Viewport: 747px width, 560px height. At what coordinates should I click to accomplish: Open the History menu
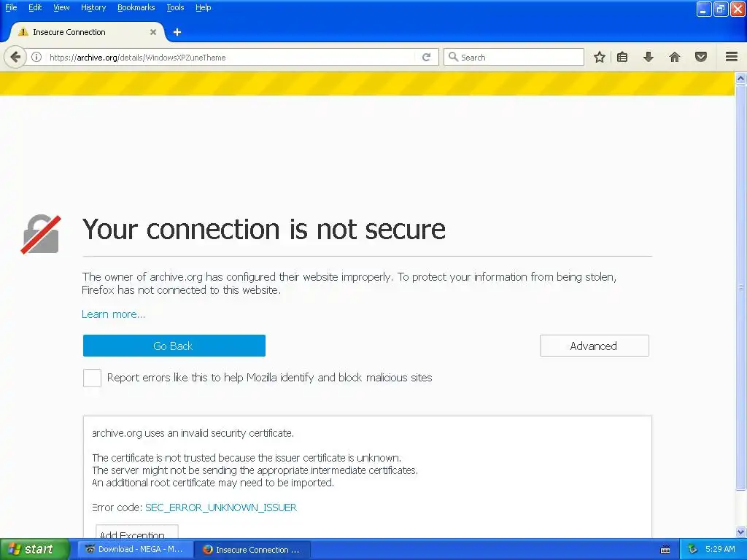coord(93,7)
